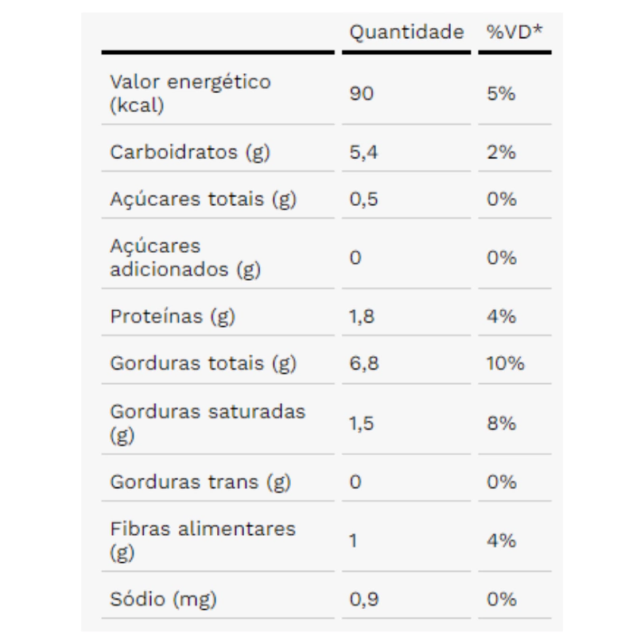
Task: Click the 0,9 sódio quantity value
Action: [364, 599]
